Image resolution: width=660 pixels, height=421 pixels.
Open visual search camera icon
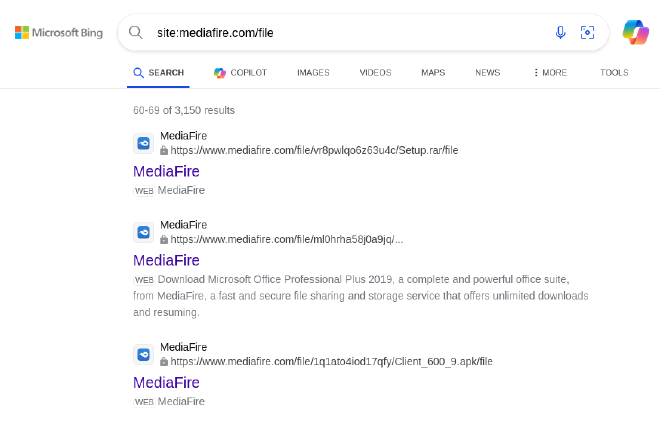coord(587,32)
